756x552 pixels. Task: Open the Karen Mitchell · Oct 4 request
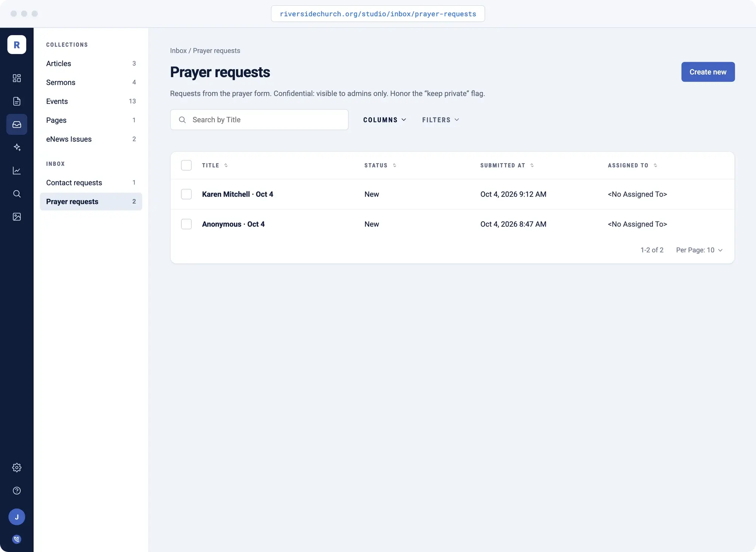237,194
